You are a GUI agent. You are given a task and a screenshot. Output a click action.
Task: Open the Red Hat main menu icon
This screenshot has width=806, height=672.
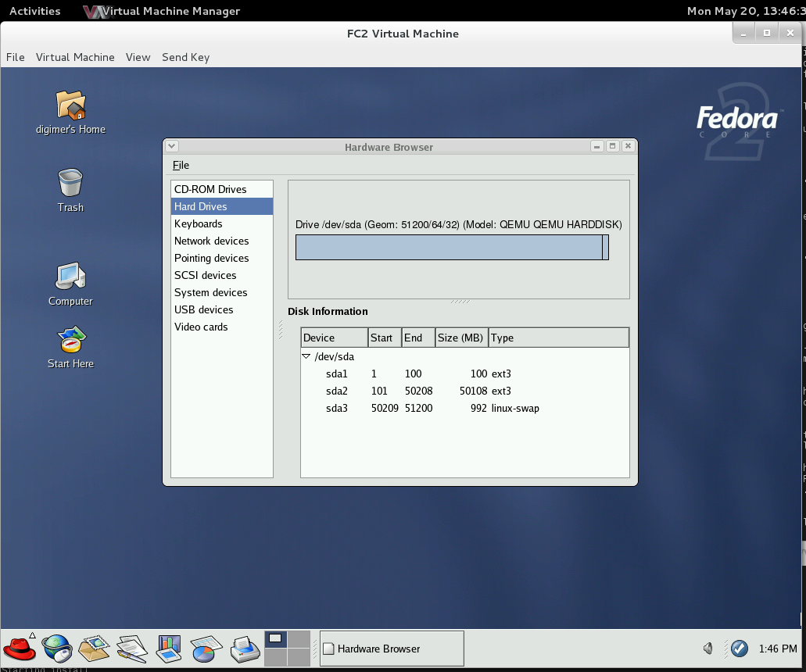20,649
